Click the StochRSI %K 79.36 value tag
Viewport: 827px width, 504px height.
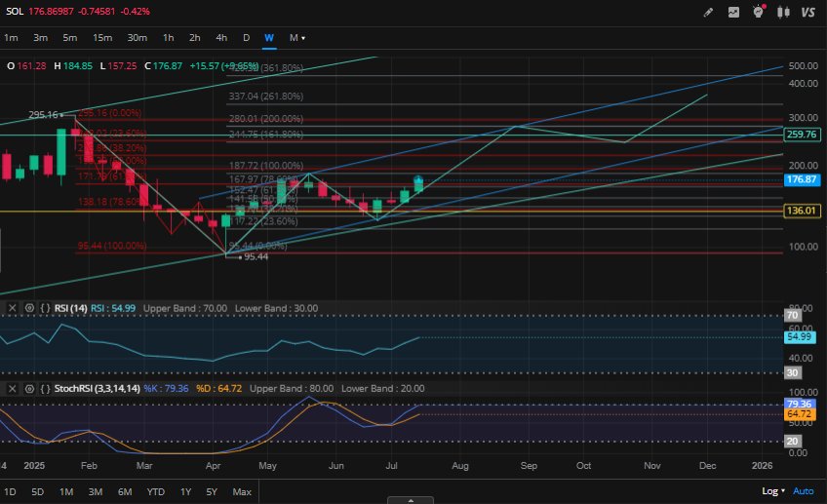click(x=800, y=404)
